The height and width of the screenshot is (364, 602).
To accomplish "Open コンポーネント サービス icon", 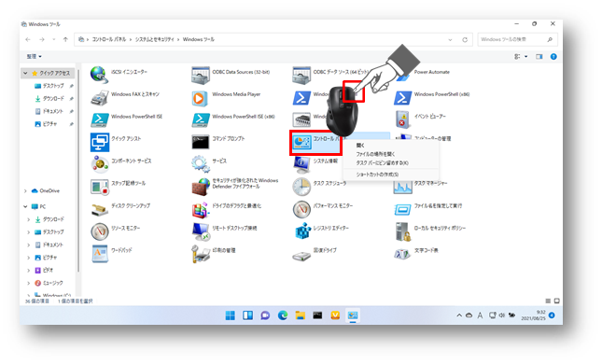I will tap(100, 164).
